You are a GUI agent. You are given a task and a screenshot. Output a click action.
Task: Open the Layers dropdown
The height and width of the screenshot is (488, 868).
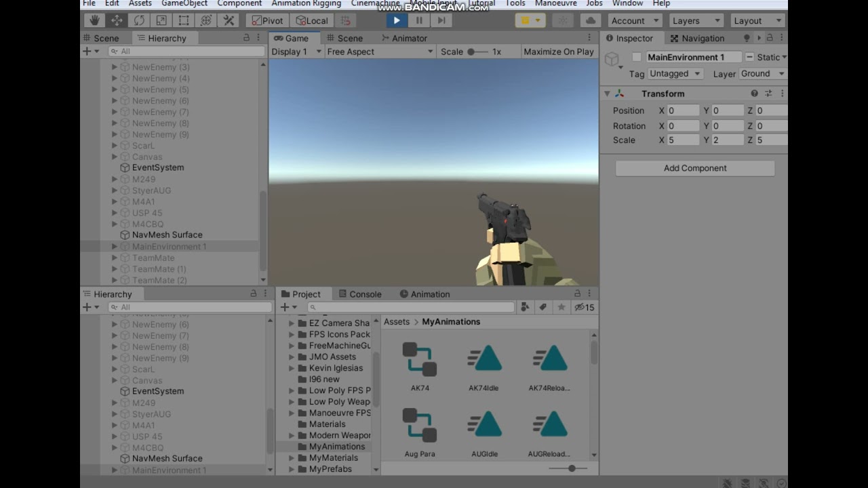click(696, 20)
